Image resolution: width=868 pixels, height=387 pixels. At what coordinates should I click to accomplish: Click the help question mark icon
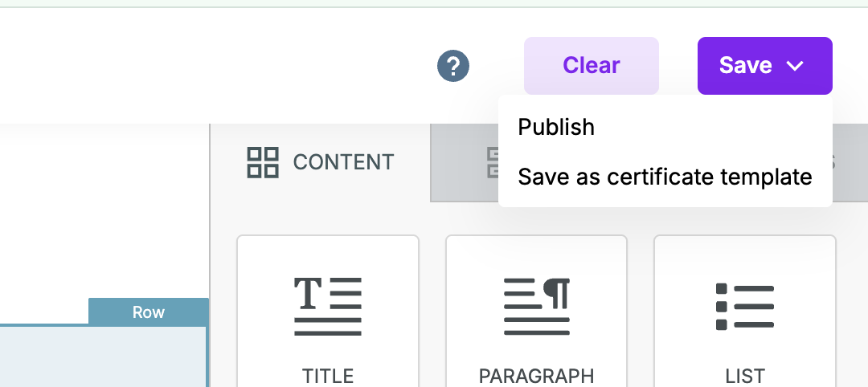pos(453,66)
